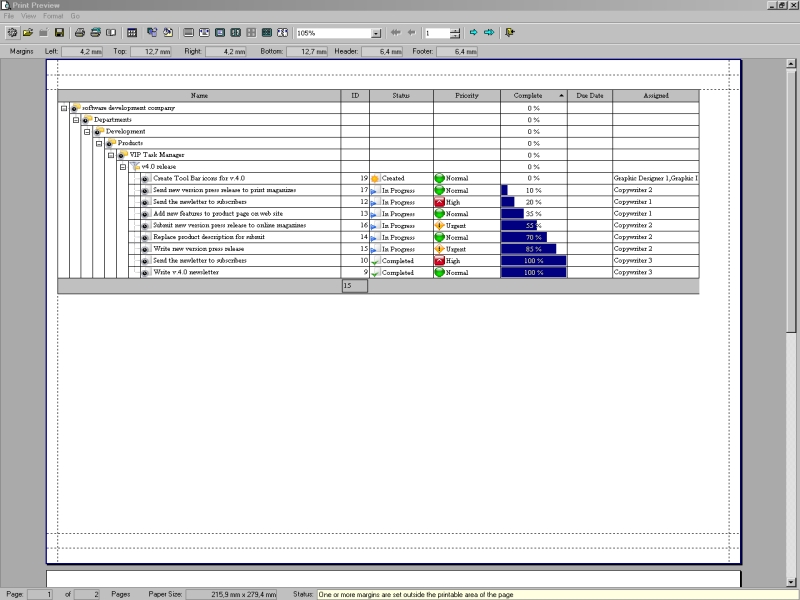Click the page background toolbar icon

[152, 33]
